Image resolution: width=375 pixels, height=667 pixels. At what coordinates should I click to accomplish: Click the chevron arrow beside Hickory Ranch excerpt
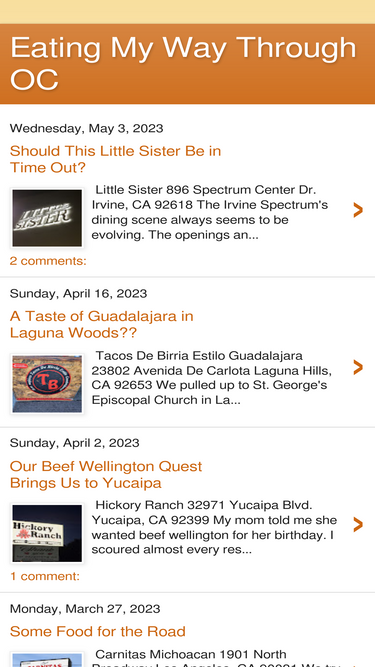click(358, 525)
